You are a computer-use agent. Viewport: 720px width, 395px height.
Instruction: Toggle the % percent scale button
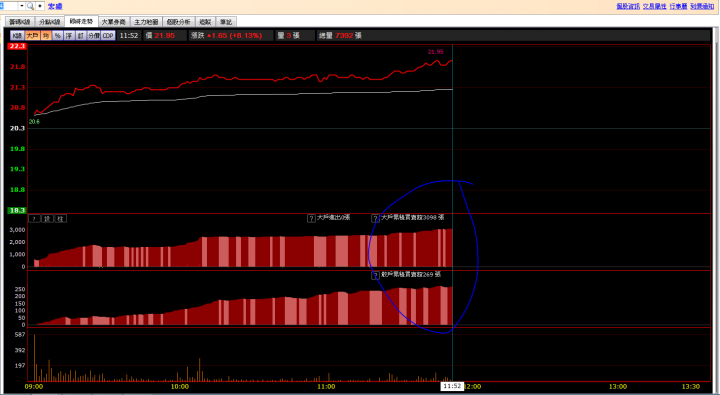[57, 35]
